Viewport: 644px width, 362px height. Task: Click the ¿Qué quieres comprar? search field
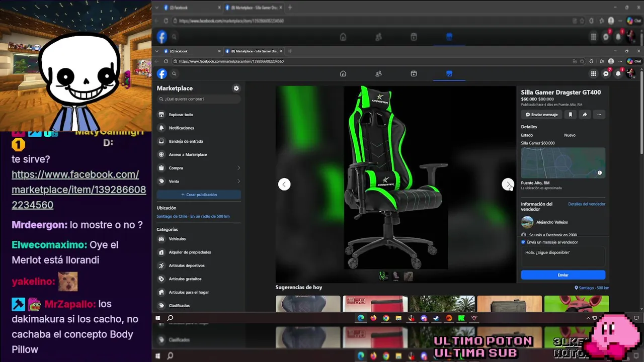coord(199,99)
